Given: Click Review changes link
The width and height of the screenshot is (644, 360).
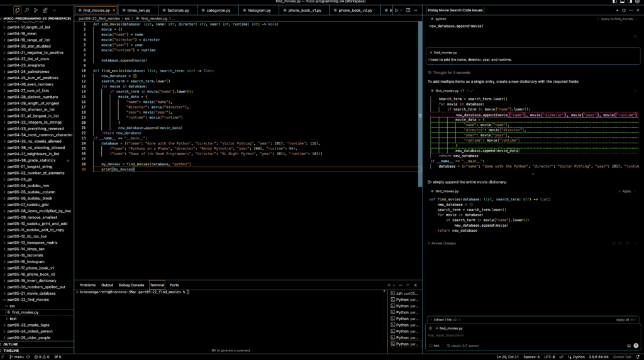Looking at the screenshot, I should pyautogui.click(x=442, y=243).
